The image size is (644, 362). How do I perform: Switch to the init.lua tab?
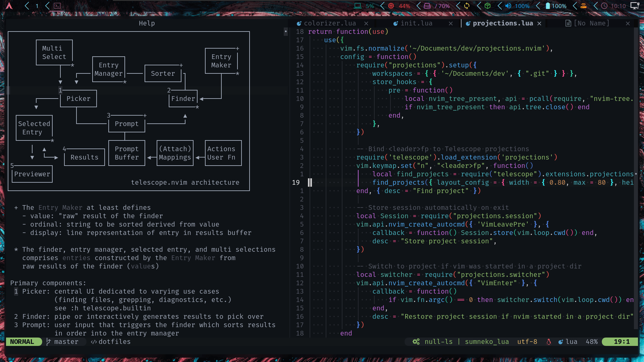point(416,23)
